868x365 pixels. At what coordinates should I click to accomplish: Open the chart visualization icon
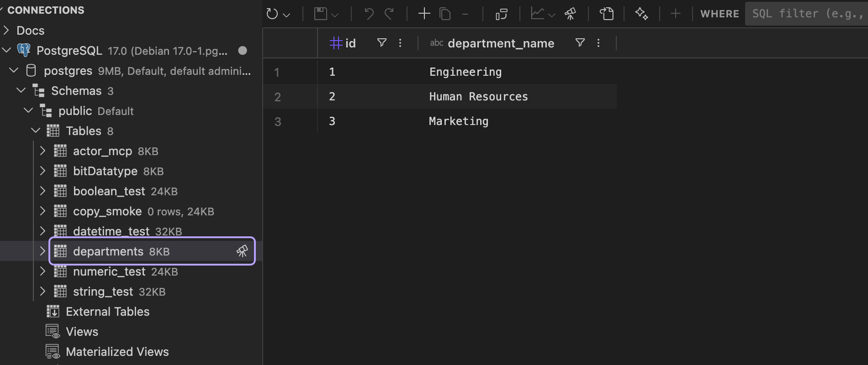click(x=537, y=14)
